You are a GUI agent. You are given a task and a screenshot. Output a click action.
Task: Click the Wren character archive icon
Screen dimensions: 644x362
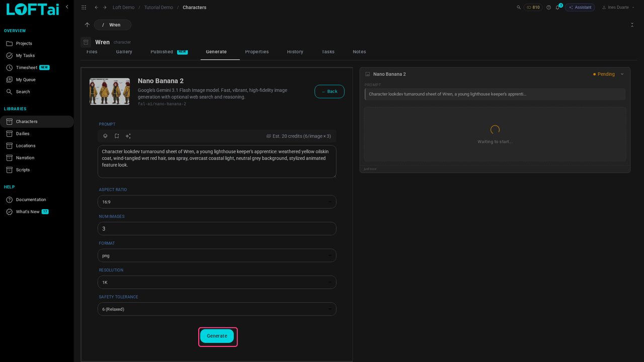86,42
